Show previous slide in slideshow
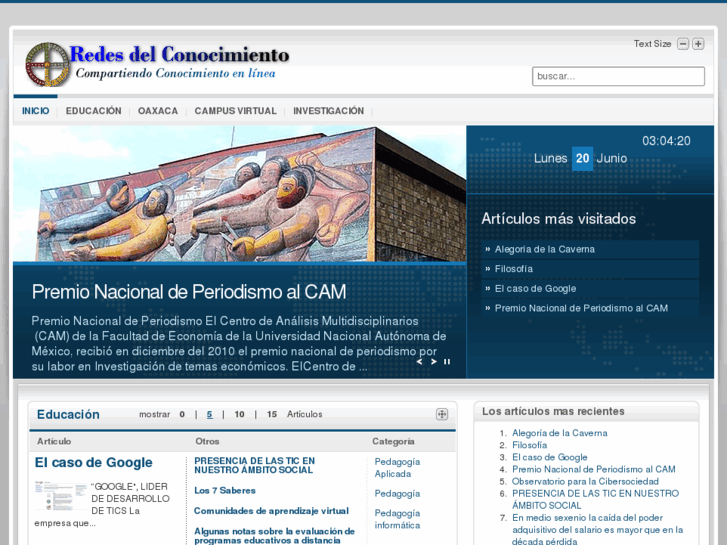The image size is (727, 545). (x=419, y=362)
